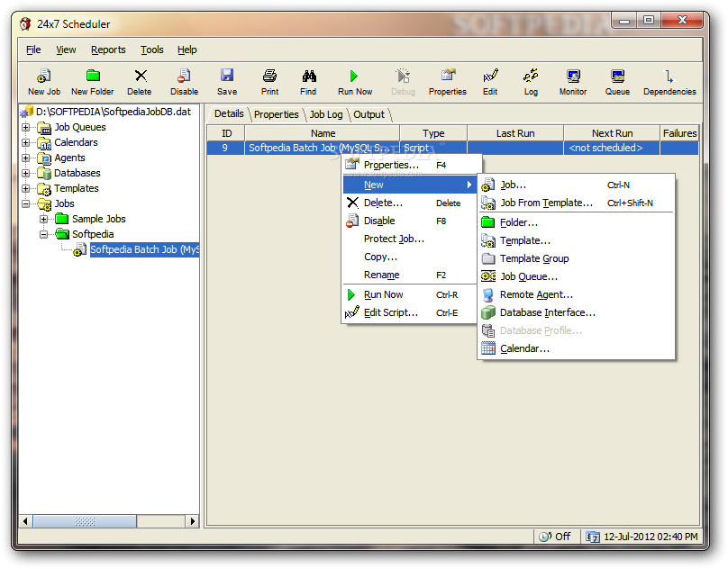The height and width of the screenshot is (569, 728).
Task: Expand the Templates tree node
Action: 26,188
